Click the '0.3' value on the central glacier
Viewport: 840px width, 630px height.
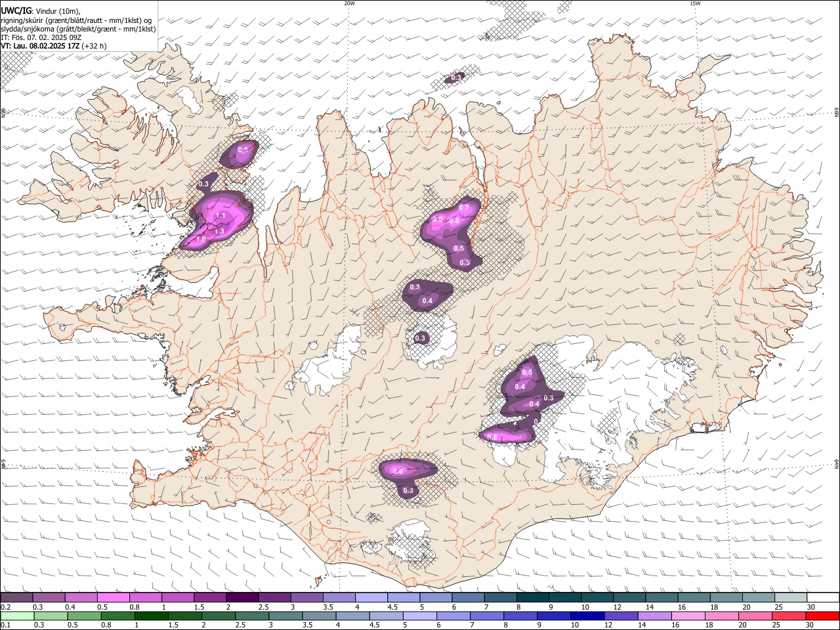click(x=421, y=339)
